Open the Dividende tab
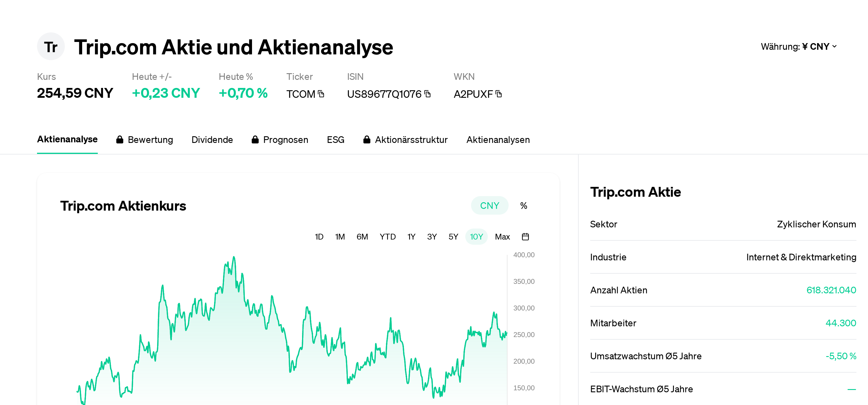868x405 pixels. coord(212,140)
